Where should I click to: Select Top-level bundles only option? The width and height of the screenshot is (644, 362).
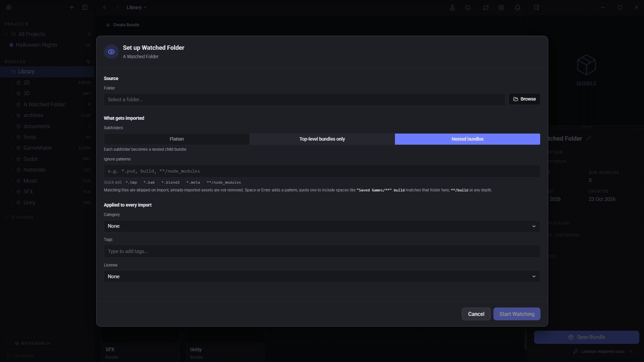pyautogui.click(x=322, y=139)
